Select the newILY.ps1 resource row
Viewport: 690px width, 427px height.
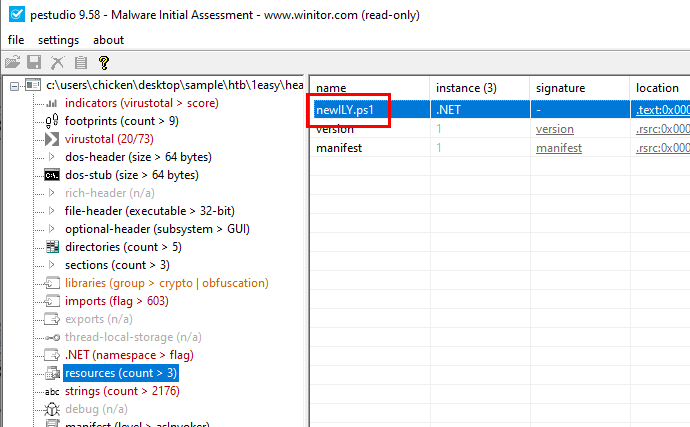click(500, 110)
